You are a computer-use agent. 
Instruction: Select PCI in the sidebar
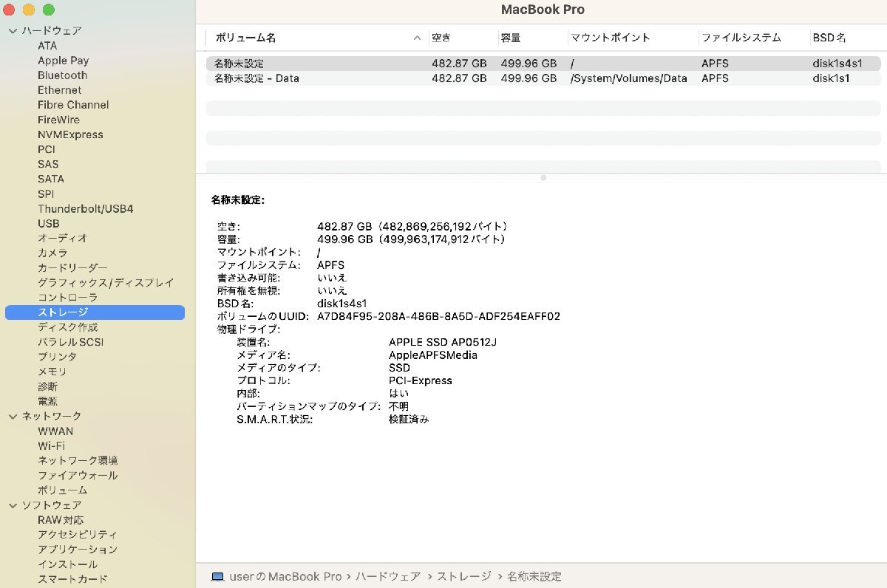[47, 149]
